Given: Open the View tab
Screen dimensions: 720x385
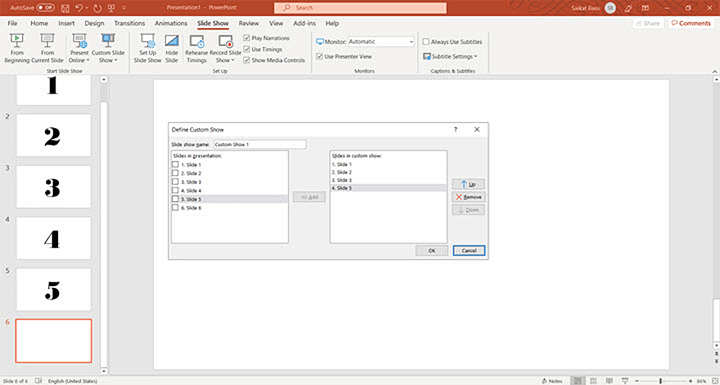Looking at the screenshot, I should (x=276, y=23).
